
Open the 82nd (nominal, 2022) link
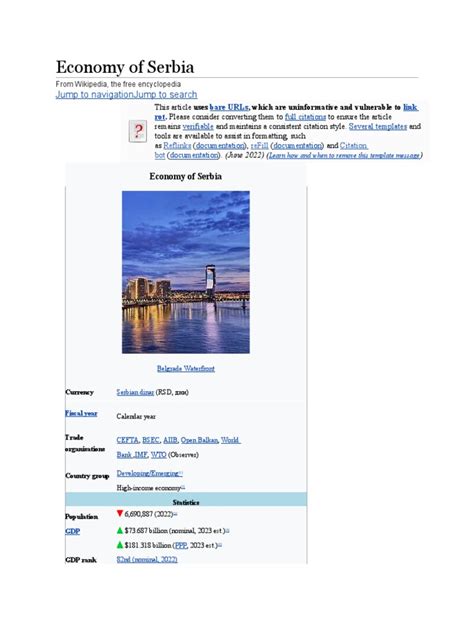[147, 559]
